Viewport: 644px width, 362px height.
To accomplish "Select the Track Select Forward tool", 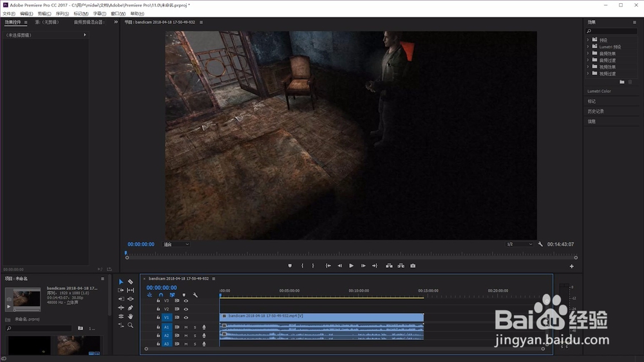I will click(x=121, y=290).
